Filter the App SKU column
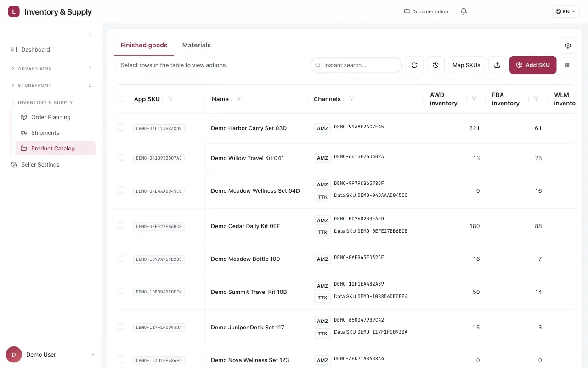588x368 pixels. pos(170,99)
